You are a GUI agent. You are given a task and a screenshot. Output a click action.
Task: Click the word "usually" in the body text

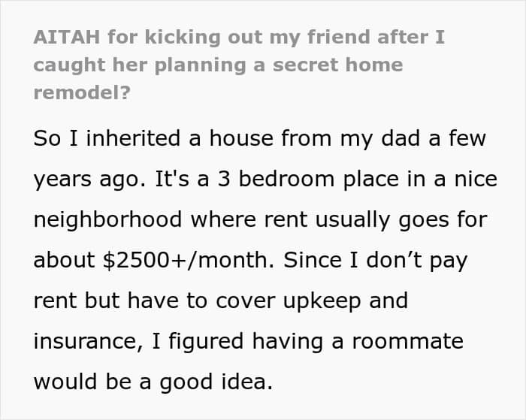tap(352, 219)
